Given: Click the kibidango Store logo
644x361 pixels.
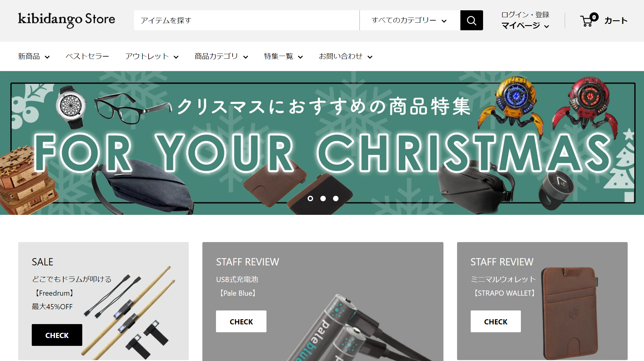Looking at the screenshot, I should click(67, 20).
